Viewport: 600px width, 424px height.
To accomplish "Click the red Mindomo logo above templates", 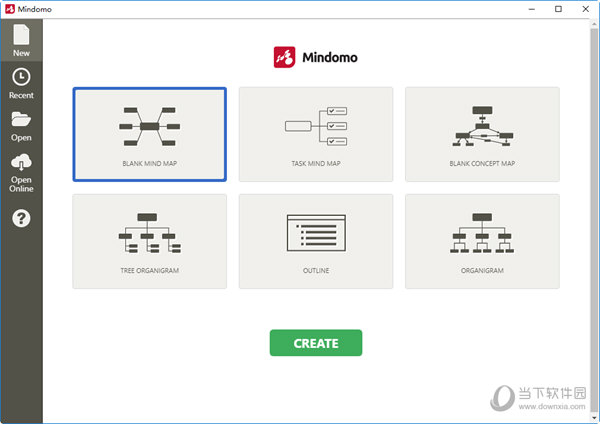I will (x=284, y=57).
